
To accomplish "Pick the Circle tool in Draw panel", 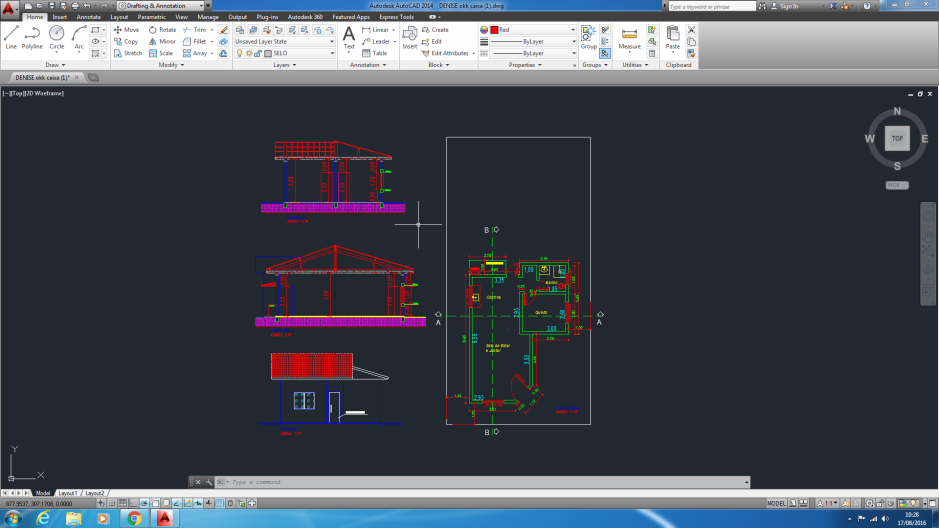I will tap(56, 37).
